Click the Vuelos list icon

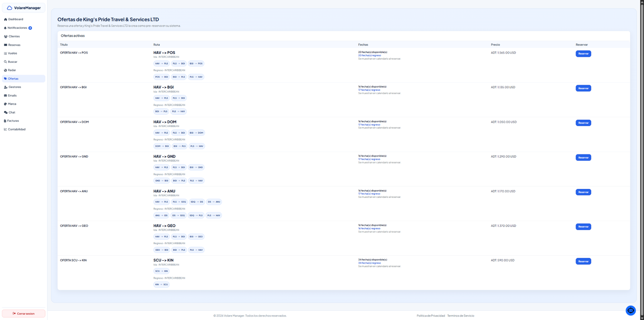pos(5,53)
